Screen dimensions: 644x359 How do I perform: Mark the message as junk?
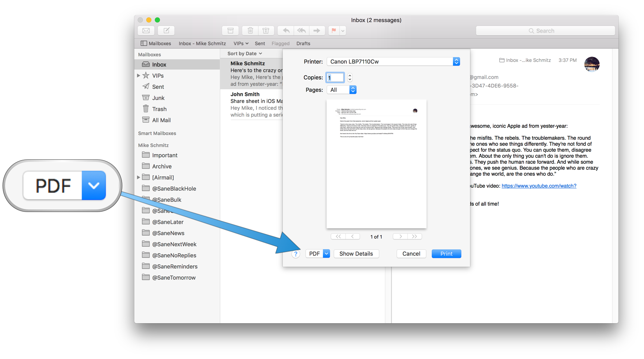coord(266,30)
